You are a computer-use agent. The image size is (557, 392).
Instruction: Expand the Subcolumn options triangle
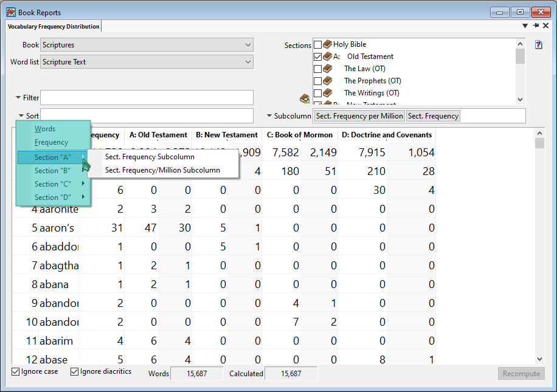tap(269, 115)
